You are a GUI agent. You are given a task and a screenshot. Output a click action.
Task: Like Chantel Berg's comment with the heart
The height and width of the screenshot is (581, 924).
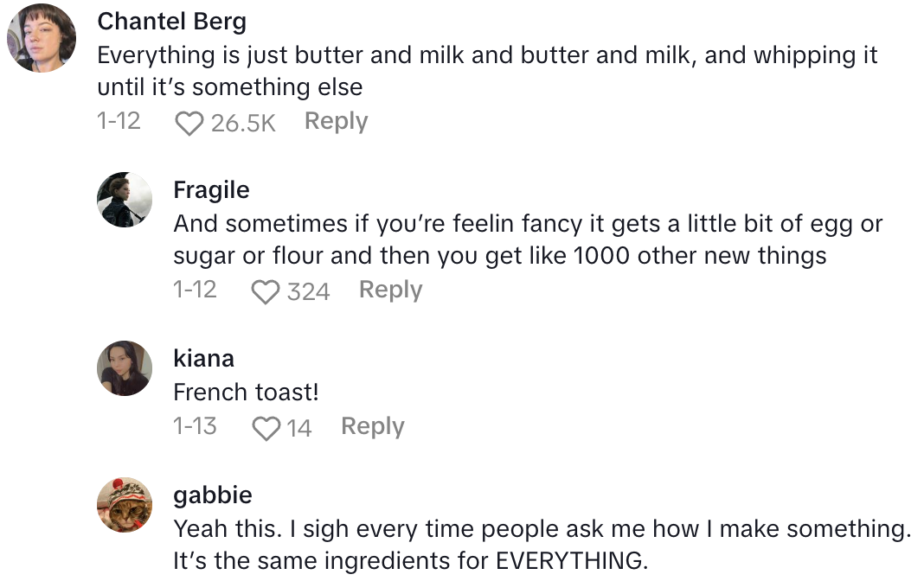(x=189, y=123)
